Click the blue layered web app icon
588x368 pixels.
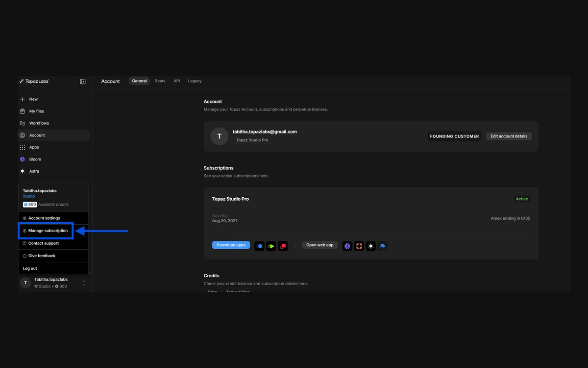pos(383,246)
